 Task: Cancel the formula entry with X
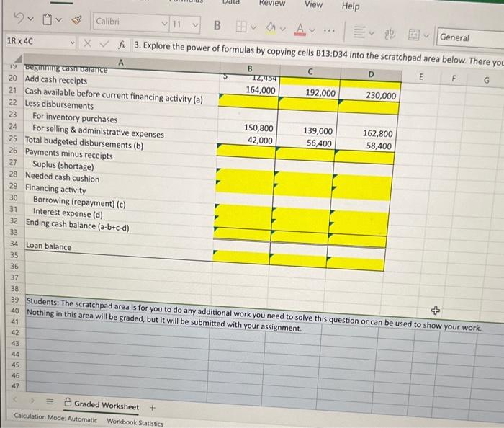pos(87,43)
